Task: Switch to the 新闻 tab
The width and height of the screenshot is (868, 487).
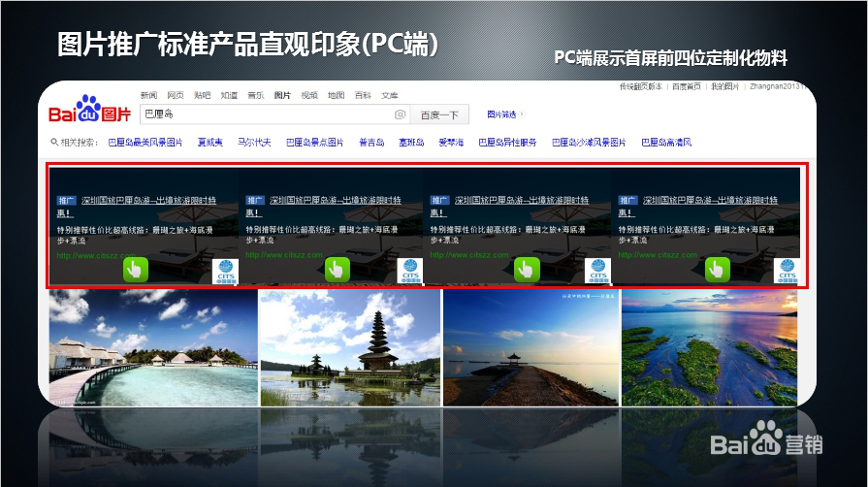Action: [x=148, y=95]
